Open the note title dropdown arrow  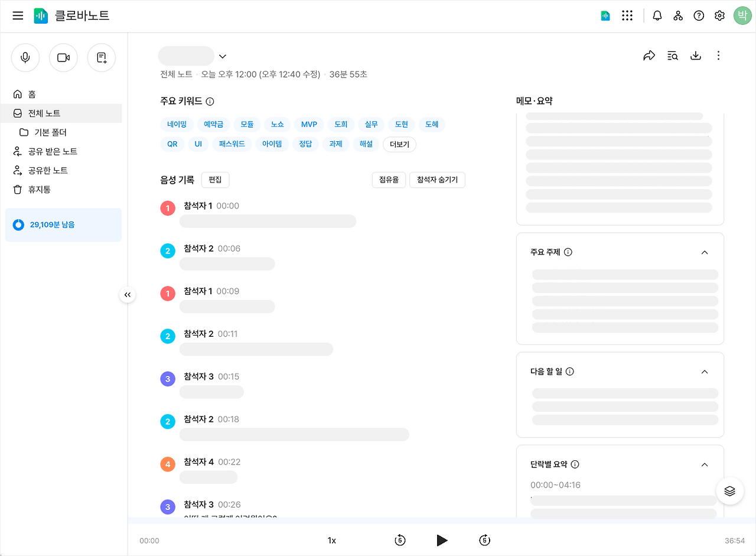[223, 56]
